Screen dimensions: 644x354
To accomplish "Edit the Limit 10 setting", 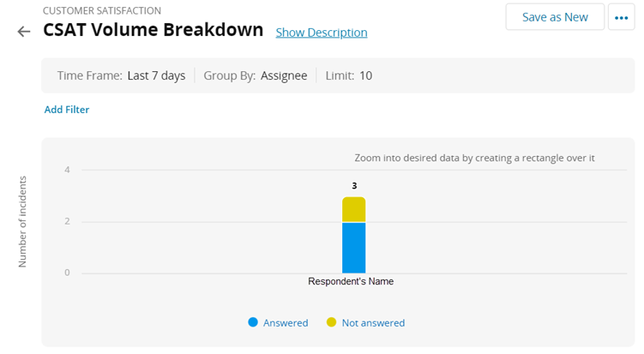I will point(349,75).
